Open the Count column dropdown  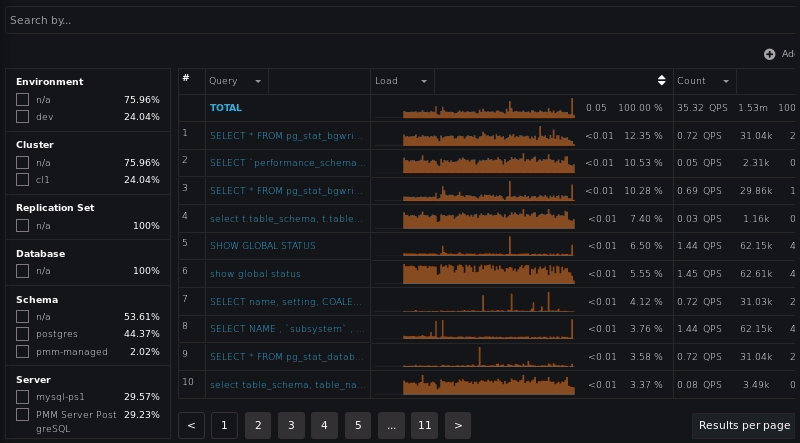(x=726, y=81)
